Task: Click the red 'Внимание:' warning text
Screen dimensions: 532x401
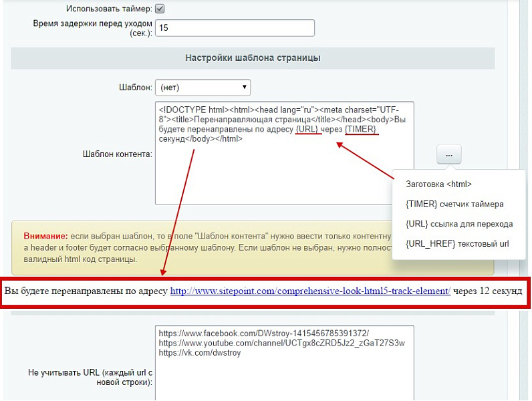Action: 46,236
